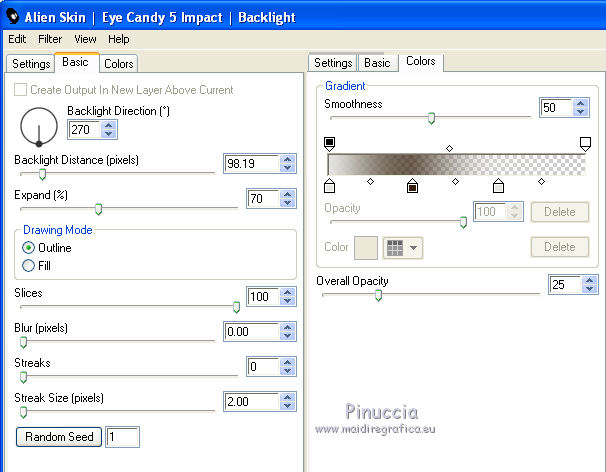The width and height of the screenshot is (606, 472).
Task: Click the Random Seed value field
Action: (x=123, y=437)
